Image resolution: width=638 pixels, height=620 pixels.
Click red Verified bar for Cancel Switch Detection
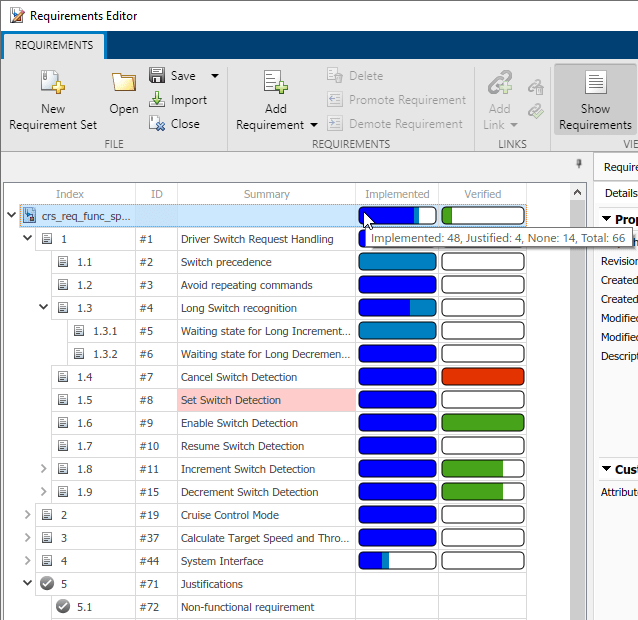point(482,377)
